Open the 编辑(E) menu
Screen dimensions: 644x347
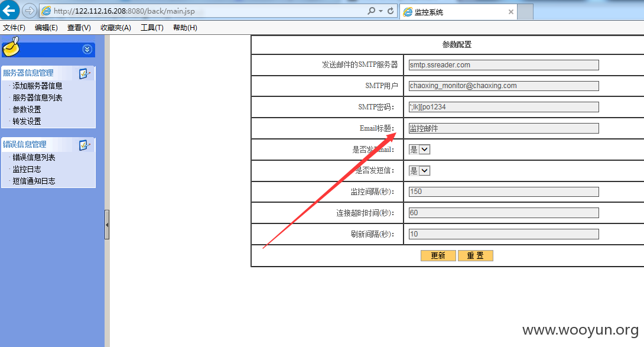tap(46, 28)
